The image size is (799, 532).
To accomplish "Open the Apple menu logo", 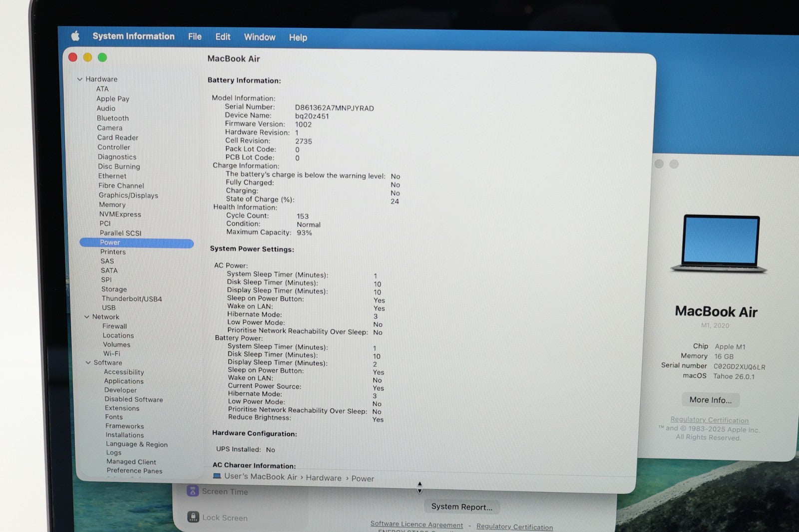I will pyautogui.click(x=75, y=36).
